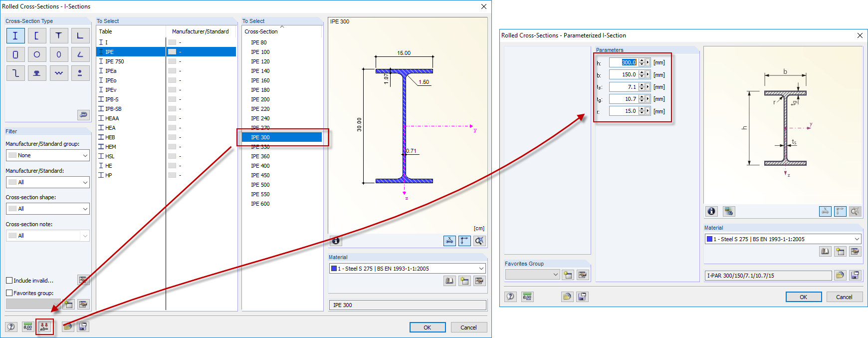Select the L-angle section type icon
Image resolution: width=868 pixels, height=338 pixels.
coord(80,36)
